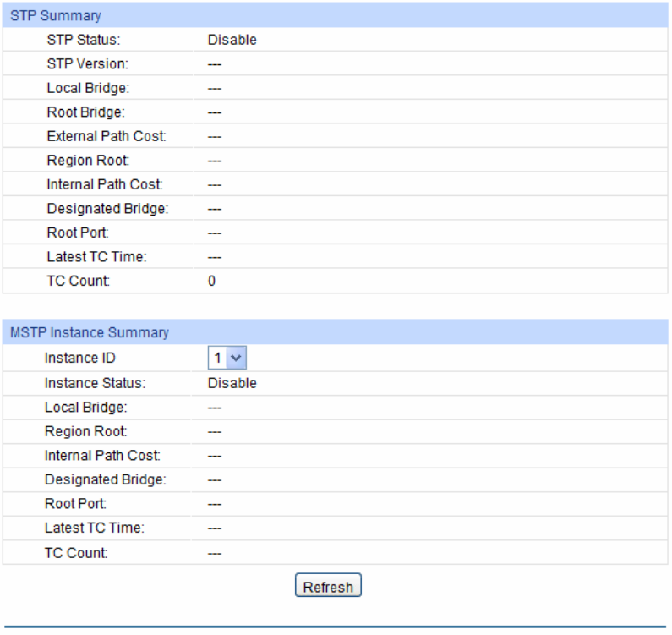This screenshot has width=672, height=635.
Task: Click Root Bridge label in STP Summary
Action: click(85, 112)
